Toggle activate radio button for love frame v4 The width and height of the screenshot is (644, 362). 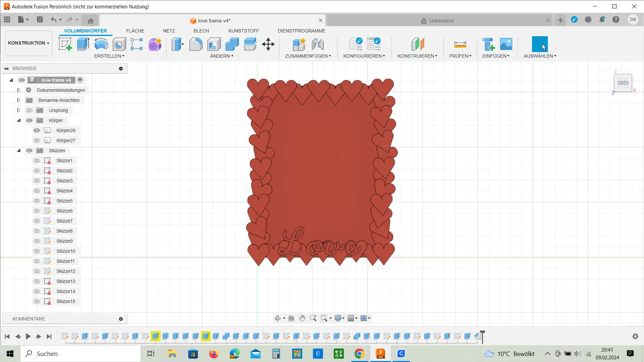coord(80,80)
